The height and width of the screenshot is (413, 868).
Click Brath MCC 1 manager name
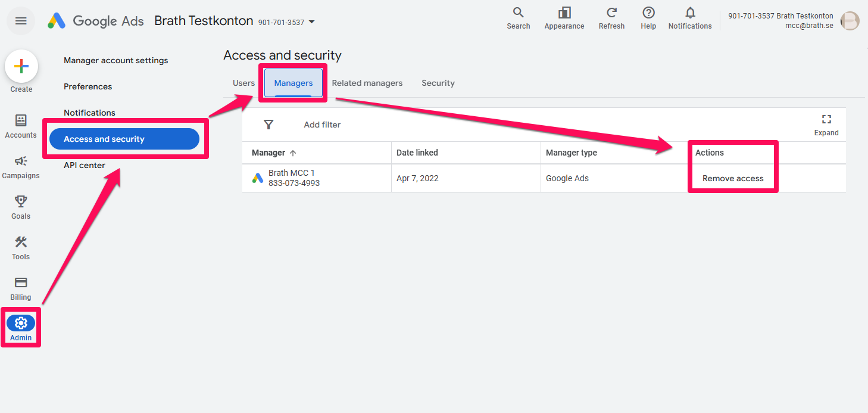point(292,173)
